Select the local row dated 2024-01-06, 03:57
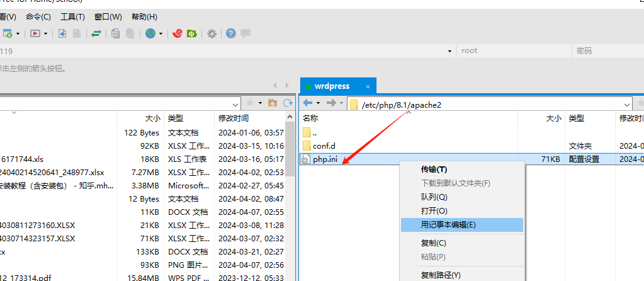The height and width of the screenshot is (281, 644). point(142,133)
